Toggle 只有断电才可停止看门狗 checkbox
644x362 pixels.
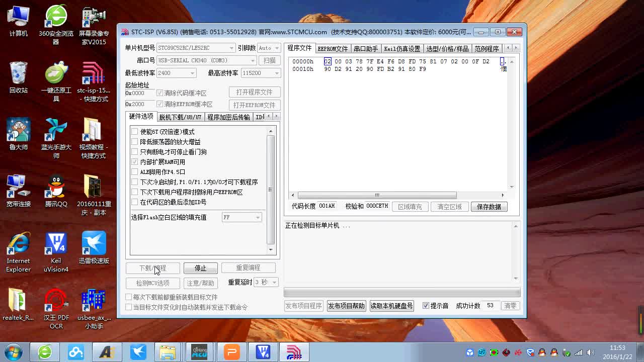(134, 152)
